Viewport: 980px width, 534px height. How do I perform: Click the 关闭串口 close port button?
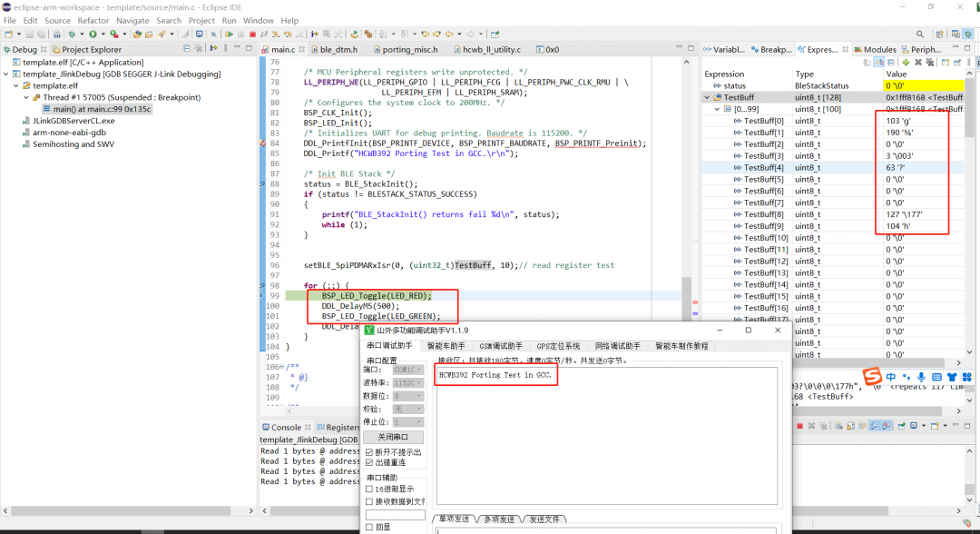tap(395, 437)
